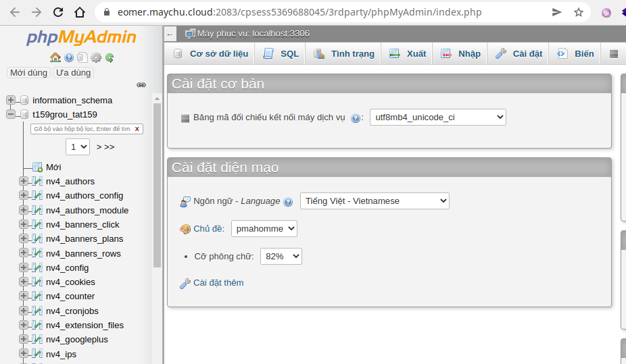Open help for server connection collation
The width and height of the screenshot is (626, 364).
pyautogui.click(x=355, y=118)
